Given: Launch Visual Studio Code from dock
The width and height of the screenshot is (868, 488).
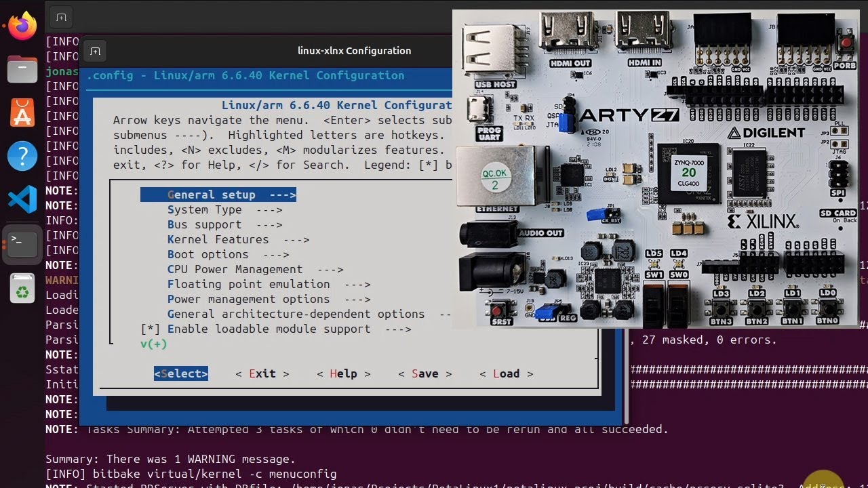Looking at the screenshot, I should (x=22, y=200).
